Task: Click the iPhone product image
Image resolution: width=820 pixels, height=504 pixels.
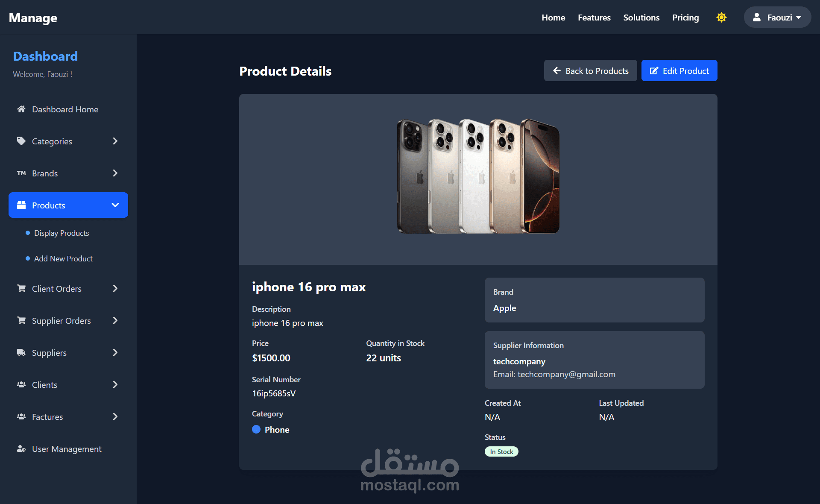Action: click(478, 176)
